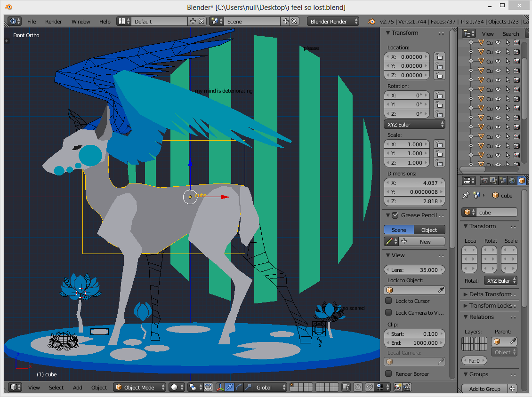Open the Blender Render engine dropdown
Image resolution: width=532 pixels, height=397 pixels.
(x=333, y=22)
